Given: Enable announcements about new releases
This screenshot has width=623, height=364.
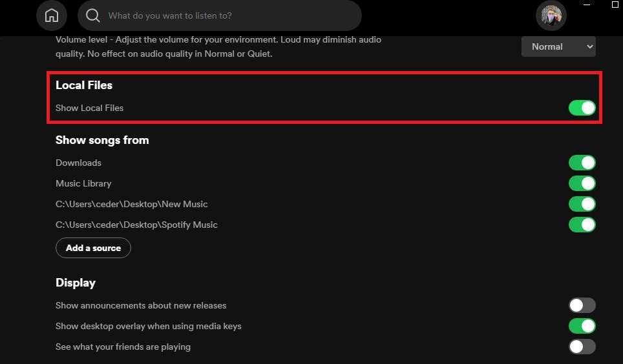Looking at the screenshot, I should click(582, 305).
